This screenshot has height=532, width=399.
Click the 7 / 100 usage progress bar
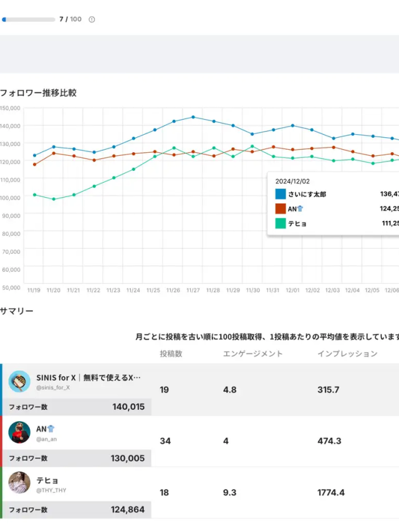tap(28, 19)
